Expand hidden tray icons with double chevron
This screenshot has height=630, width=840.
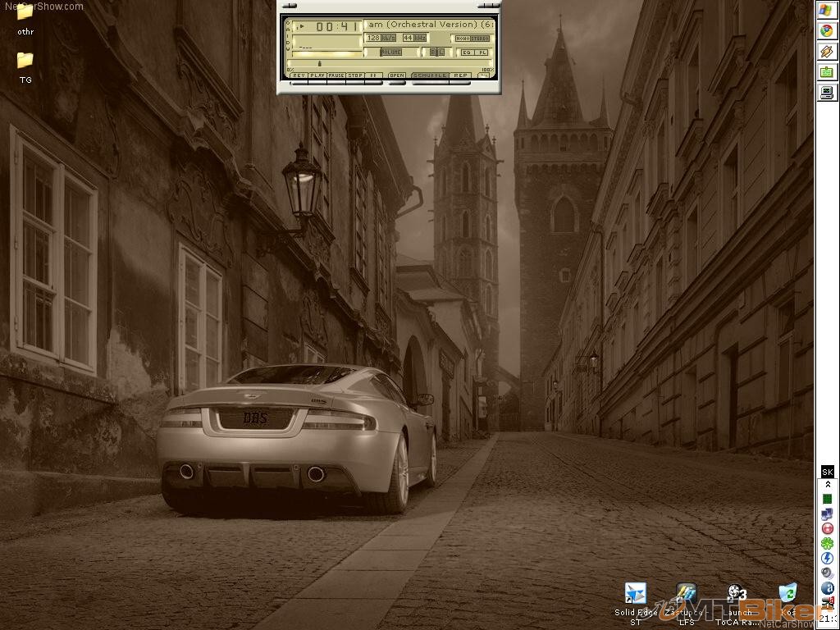coord(827,484)
